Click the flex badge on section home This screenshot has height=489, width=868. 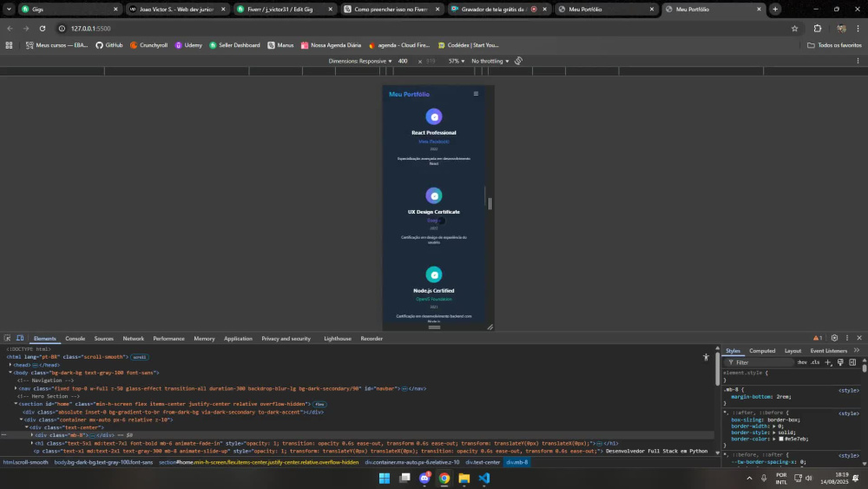pyautogui.click(x=319, y=404)
